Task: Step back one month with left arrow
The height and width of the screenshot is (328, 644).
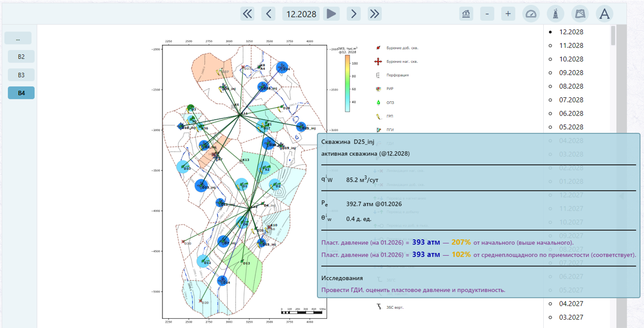Action: (x=269, y=14)
